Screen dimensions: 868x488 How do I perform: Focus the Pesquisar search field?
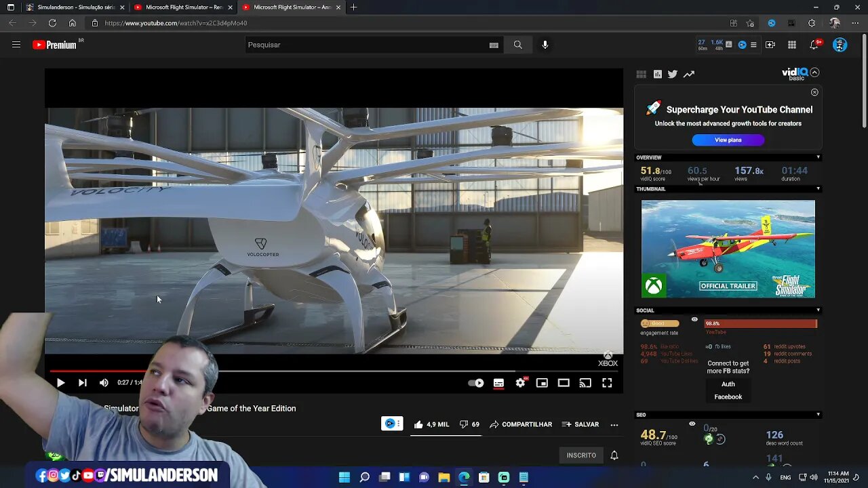(366, 45)
